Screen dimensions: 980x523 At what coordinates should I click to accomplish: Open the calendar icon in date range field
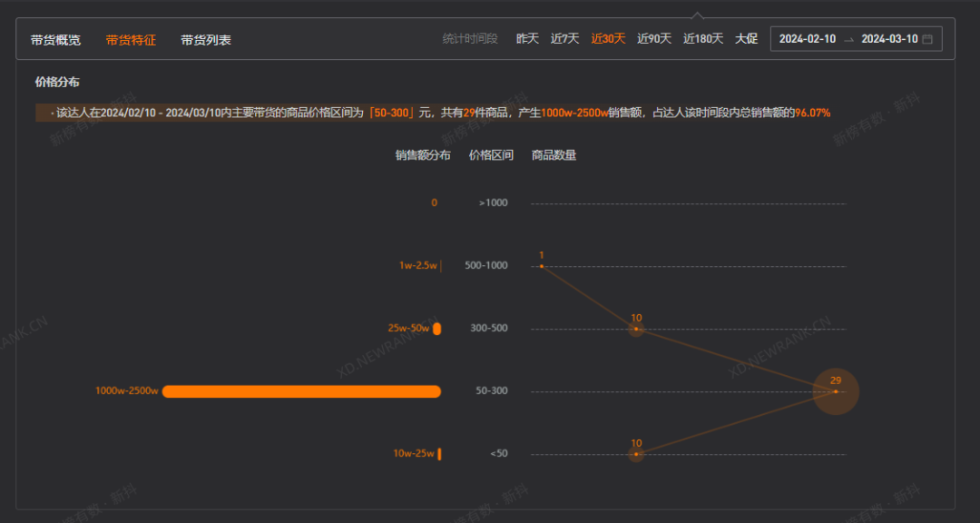click(x=927, y=39)
